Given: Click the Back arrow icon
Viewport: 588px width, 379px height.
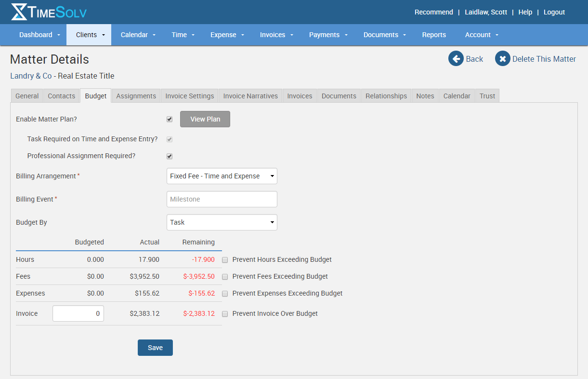Looking at the screenshot, I should click(x=456, y=59).
